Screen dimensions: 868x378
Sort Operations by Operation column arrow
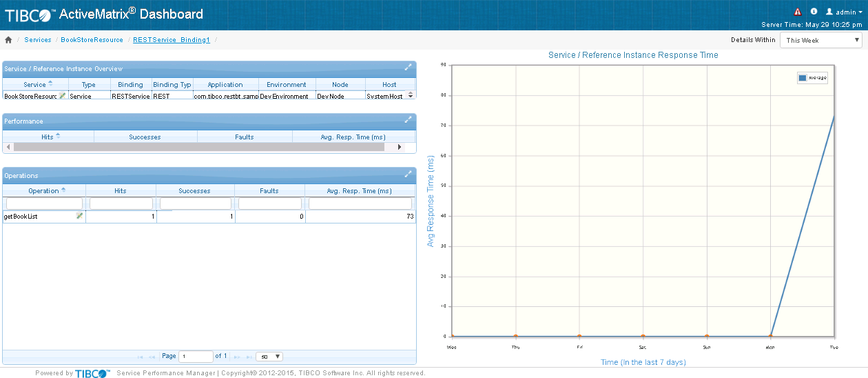click(63, 190)
